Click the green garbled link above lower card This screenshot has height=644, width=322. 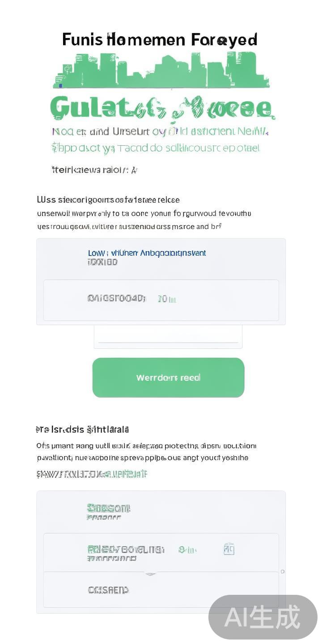tap(92, 474)
